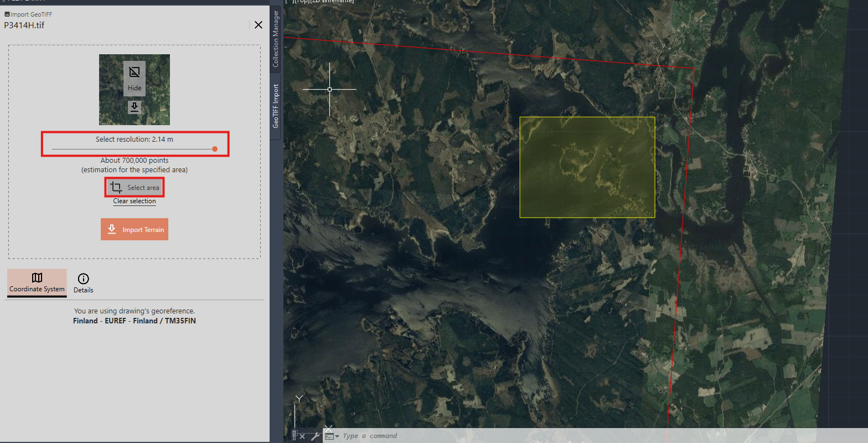This screenshot has width=868, height=443.
Task: Click the You are using drawing's georeference text
Action: coord(135,311)
